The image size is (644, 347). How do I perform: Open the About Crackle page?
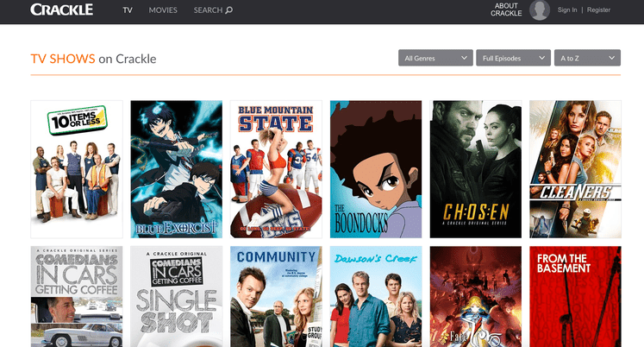point(506,9)
